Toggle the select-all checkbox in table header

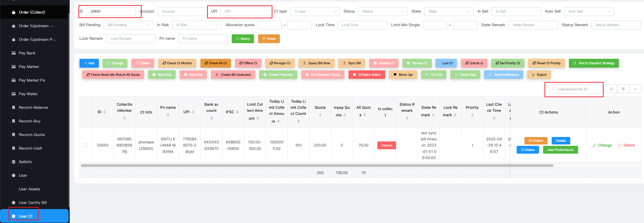coord(86,112)
